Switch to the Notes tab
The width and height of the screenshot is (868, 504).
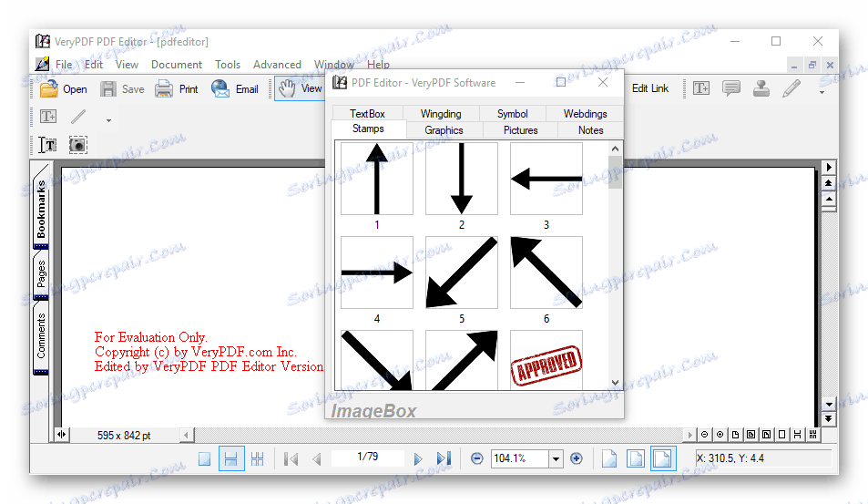591,130
